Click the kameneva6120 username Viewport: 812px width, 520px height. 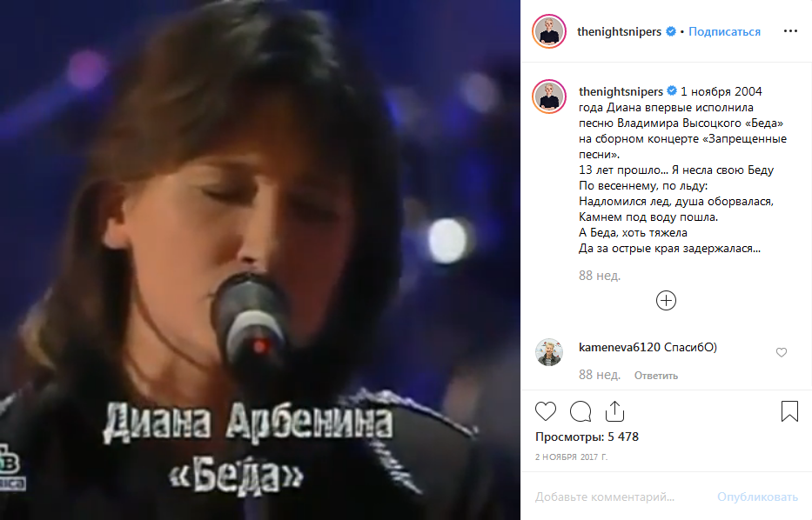click(x=620, y=347)
